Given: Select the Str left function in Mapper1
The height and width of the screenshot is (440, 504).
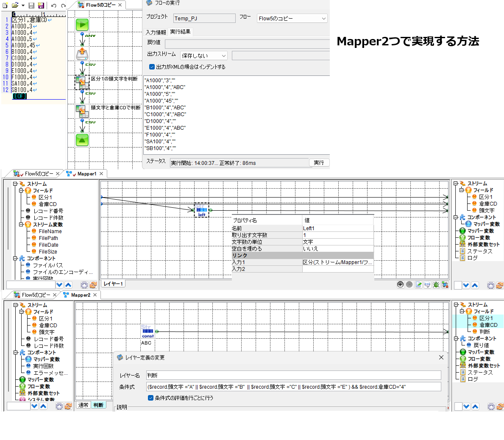Looking at the screenshot, I should pyautogui.click(x=201, y=210).
